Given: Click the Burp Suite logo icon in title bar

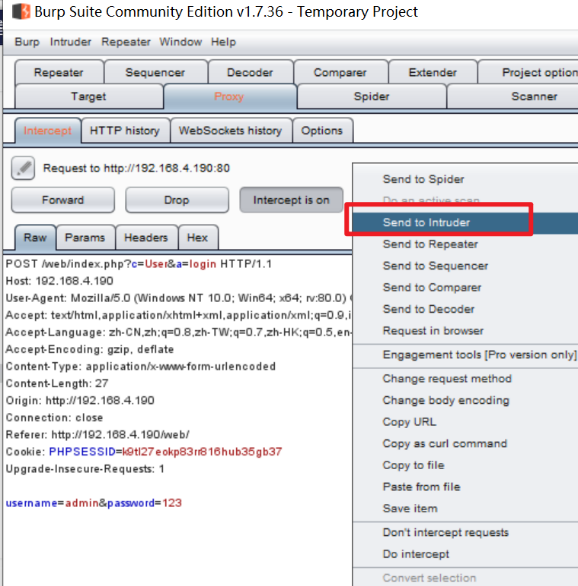Looking at the screenshot, I should click(21, 12).
